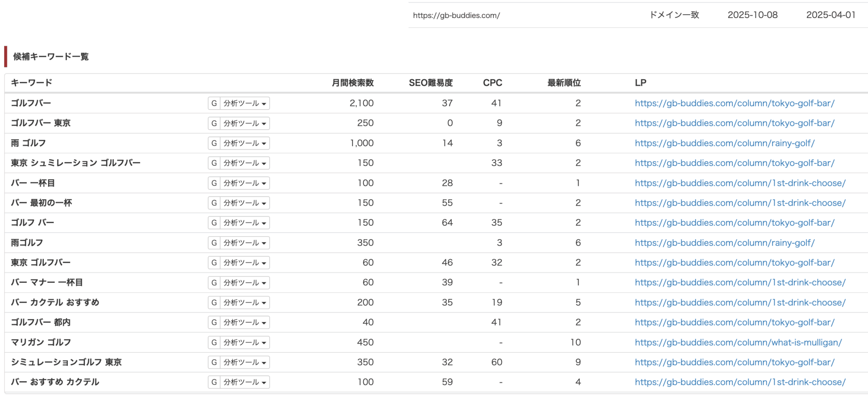This screenshot has width=868, height=395.
Task: Open 分析ツール for バー おすすめ カクテル
Action: (245, 382)
